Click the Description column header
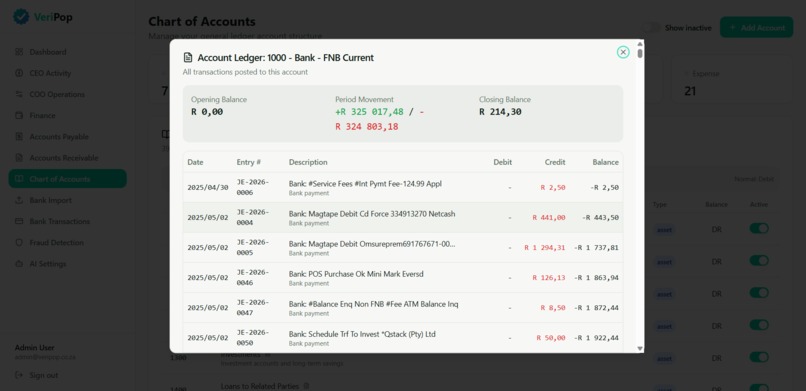 [308, 162]
